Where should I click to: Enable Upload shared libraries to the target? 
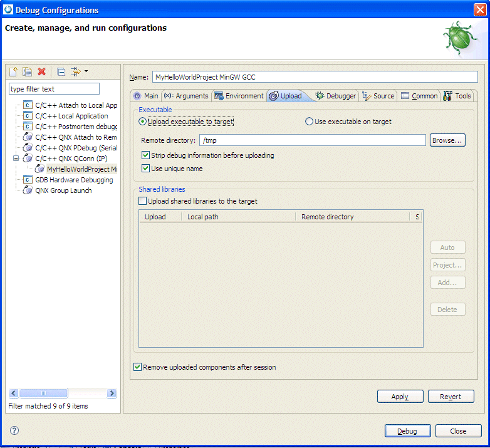142,201
